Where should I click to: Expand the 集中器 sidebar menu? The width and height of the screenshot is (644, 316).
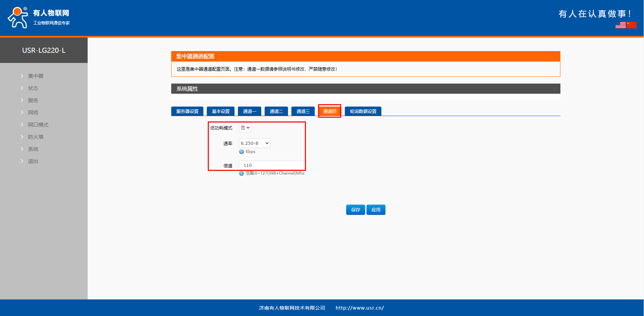coord(36,76)
